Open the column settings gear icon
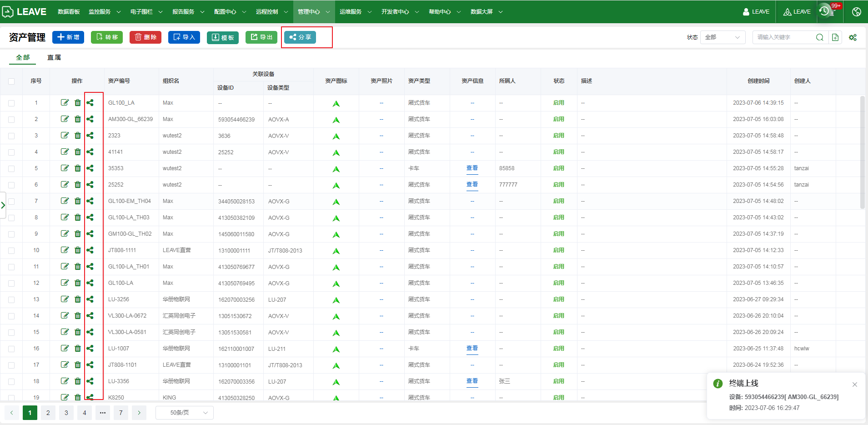 [x=853, y=37]
